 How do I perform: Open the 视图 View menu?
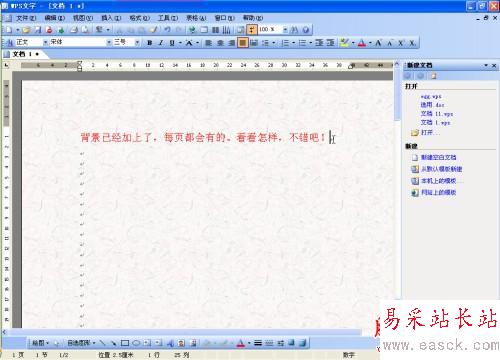tap(83, 18)
